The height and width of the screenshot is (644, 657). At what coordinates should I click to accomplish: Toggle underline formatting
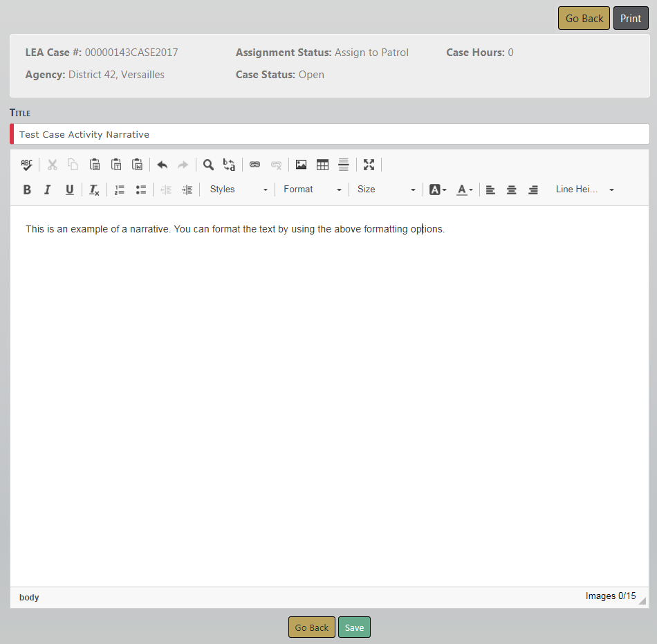tap(69, 190)
